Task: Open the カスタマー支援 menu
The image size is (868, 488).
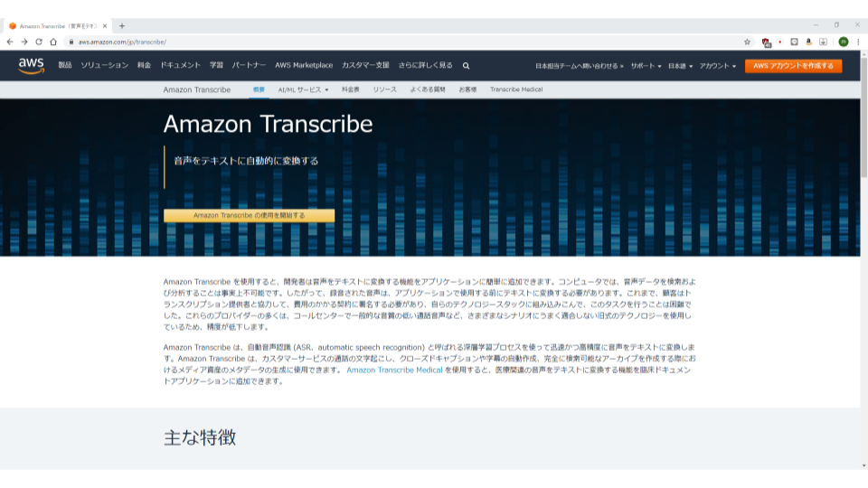Action: (x=365, y=65)
